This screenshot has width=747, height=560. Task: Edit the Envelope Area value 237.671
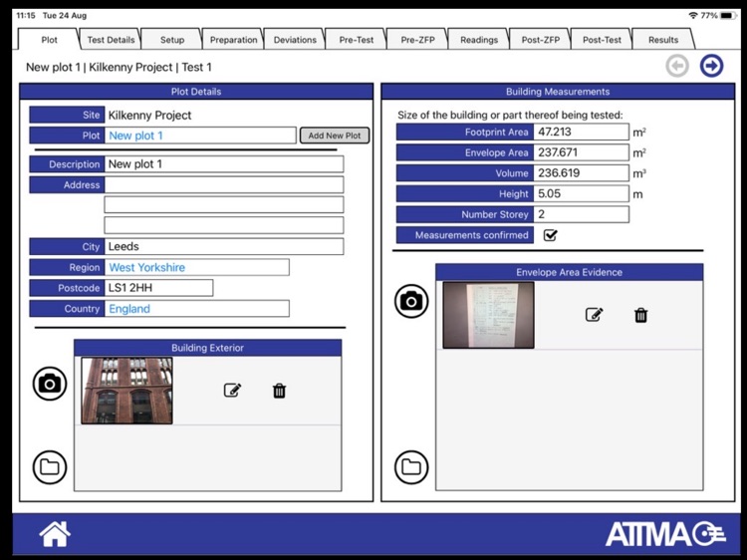point(582,152)
